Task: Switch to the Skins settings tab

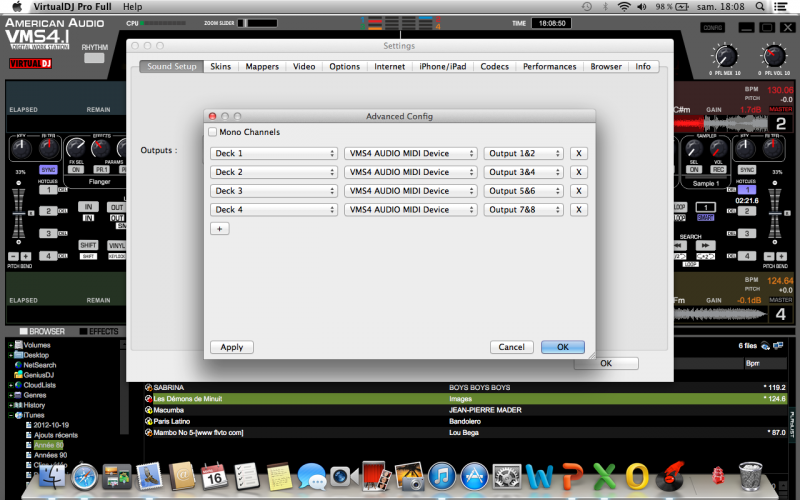Action: tap(220, 67)
